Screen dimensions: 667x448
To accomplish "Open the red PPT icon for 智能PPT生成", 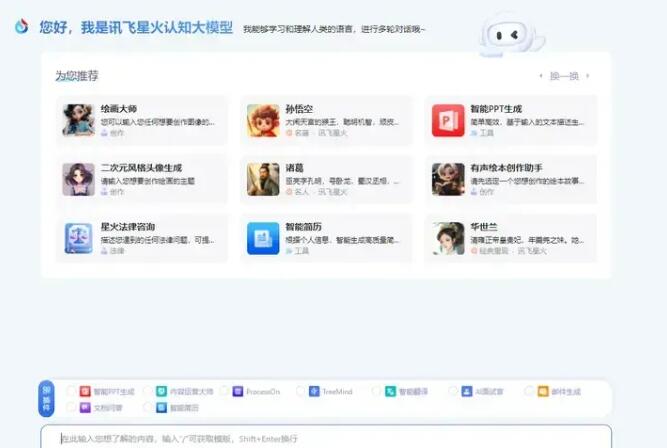I will pos(448,120).
